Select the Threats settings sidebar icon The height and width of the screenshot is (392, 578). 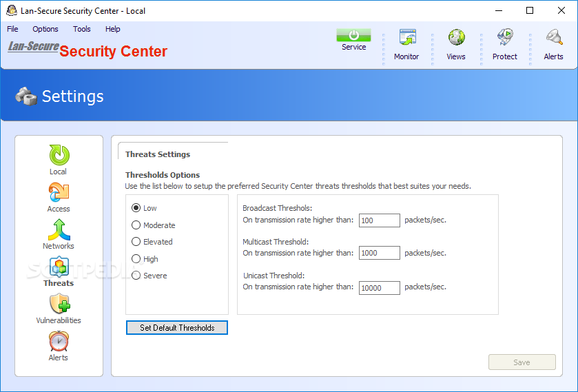[x=59, y=267]
